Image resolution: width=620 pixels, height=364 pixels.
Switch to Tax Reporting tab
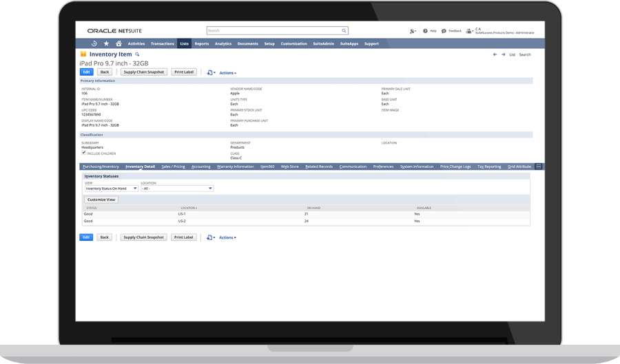point(489,167)
